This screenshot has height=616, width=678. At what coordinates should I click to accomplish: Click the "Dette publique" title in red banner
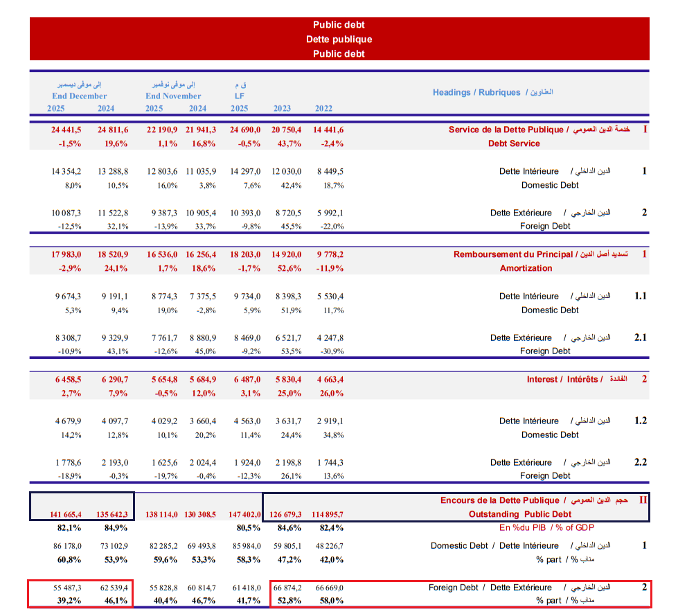339,39
